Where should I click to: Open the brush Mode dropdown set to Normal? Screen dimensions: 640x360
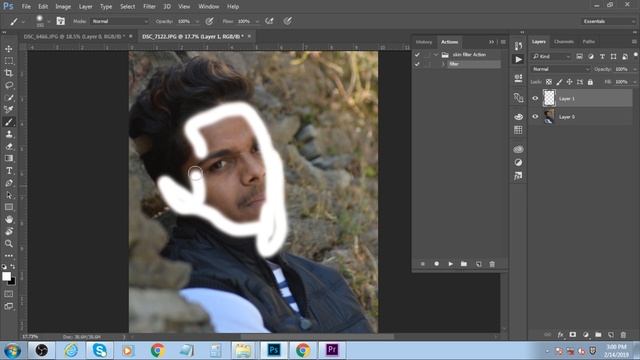point(120,21)
